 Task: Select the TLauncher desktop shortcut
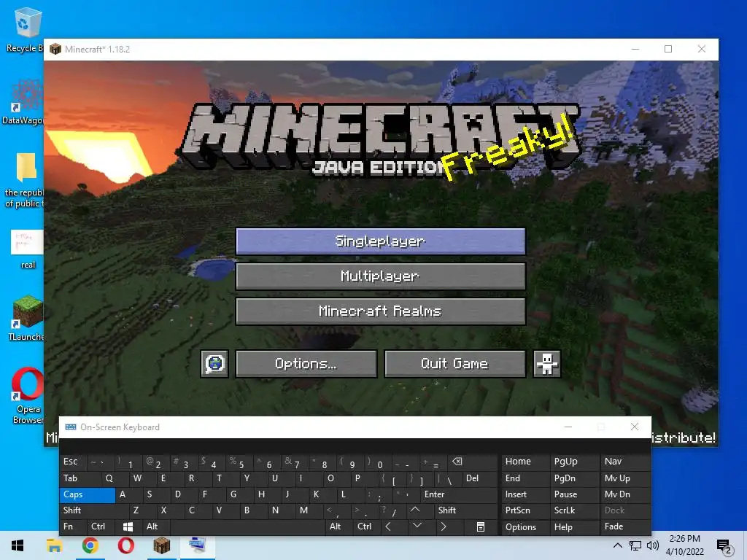click(x=27, y=318)
